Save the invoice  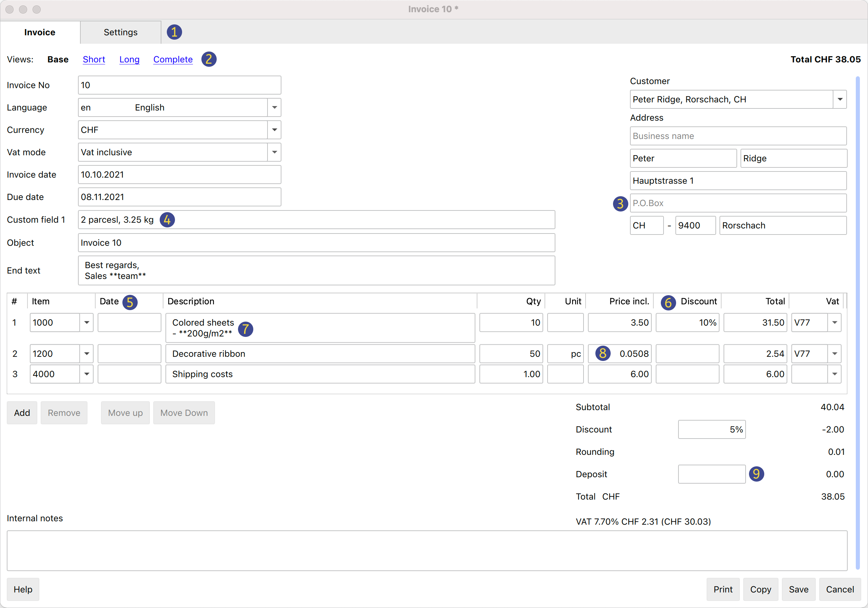[x=798, y=589]
